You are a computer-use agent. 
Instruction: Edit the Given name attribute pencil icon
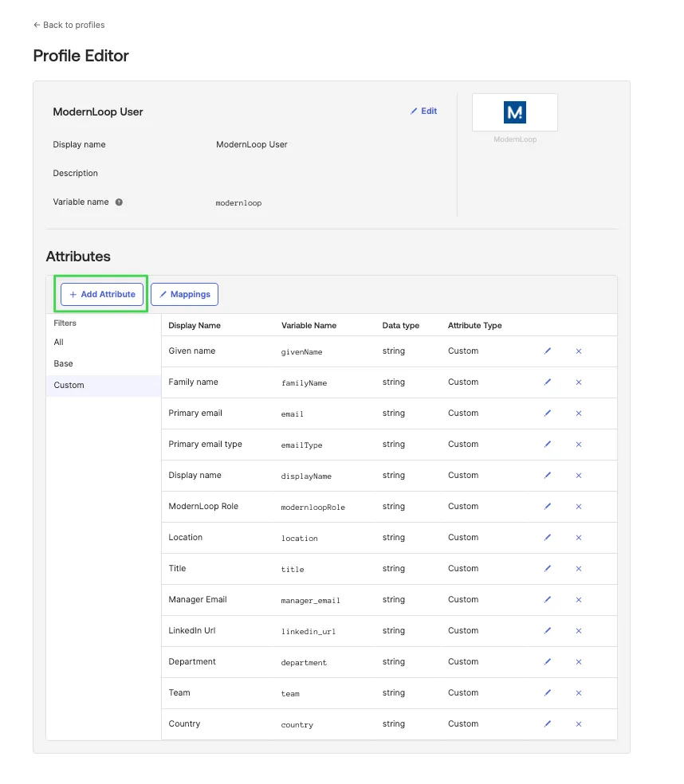point(548,351)
